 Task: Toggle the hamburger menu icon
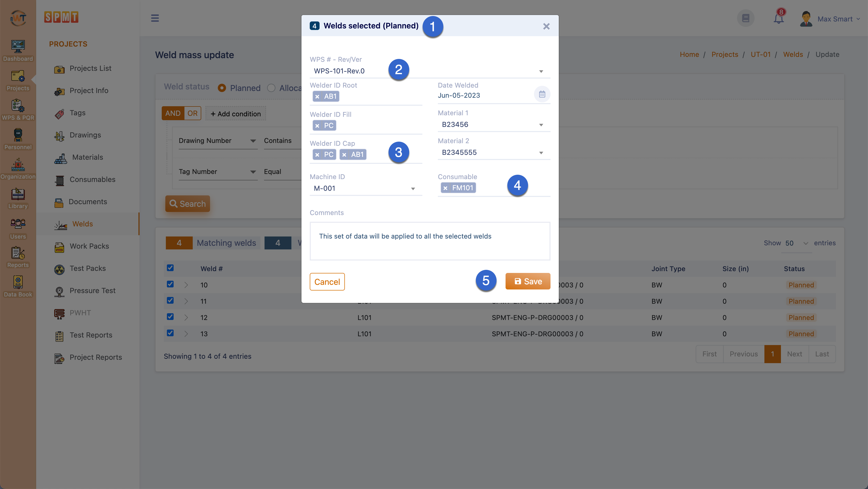tap(155, 18)
